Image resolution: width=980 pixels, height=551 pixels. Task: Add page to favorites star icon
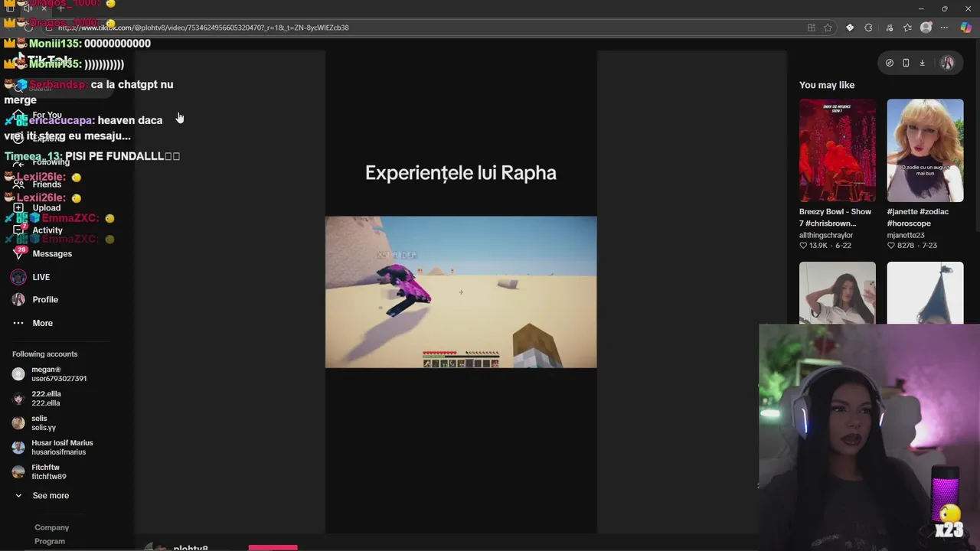tap(828, 28)
